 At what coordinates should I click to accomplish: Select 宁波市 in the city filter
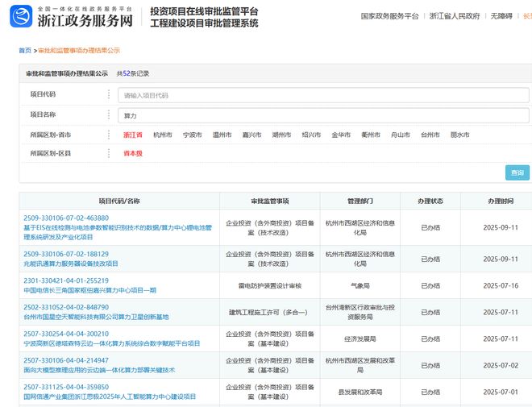click(x=192, y=135)
